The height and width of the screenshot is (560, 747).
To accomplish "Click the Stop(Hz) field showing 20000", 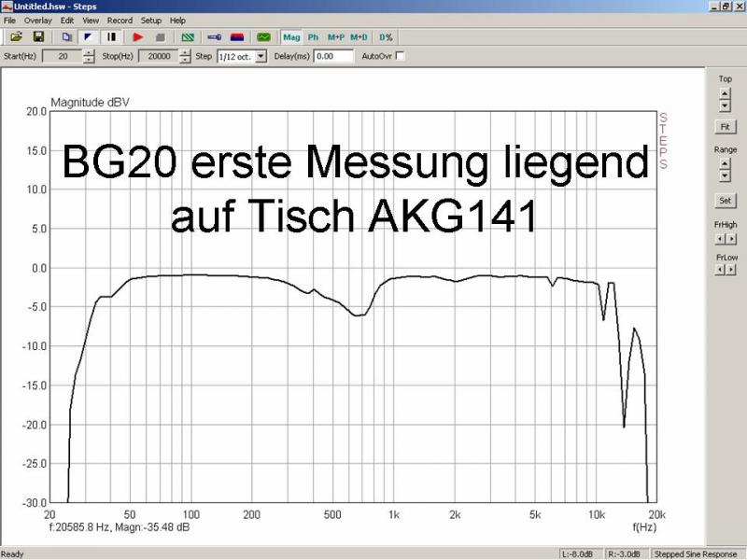I will 159,56.
